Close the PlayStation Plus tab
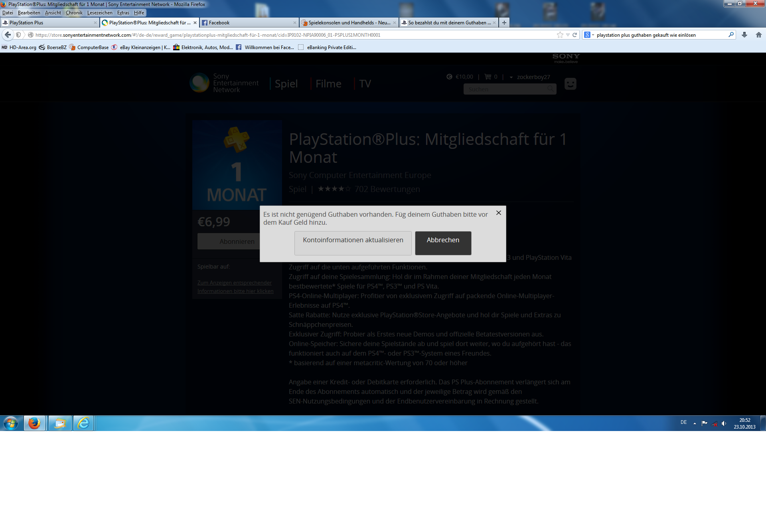 click(x=95, y=23)
